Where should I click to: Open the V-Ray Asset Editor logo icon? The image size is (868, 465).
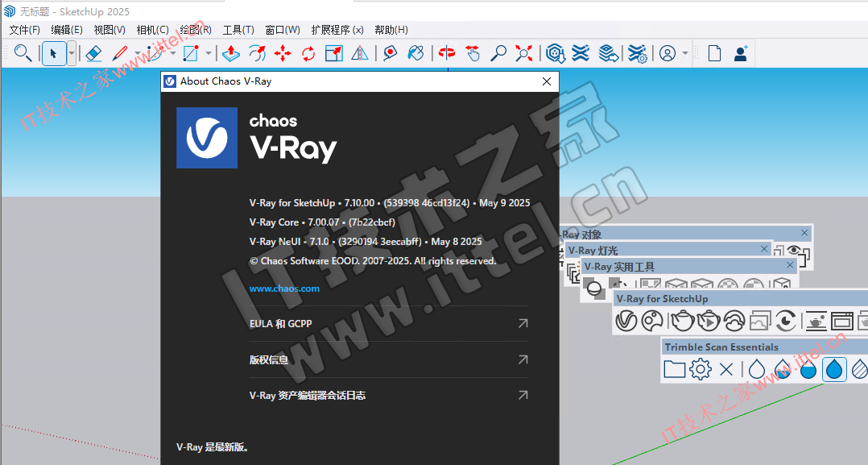point(626,321)
